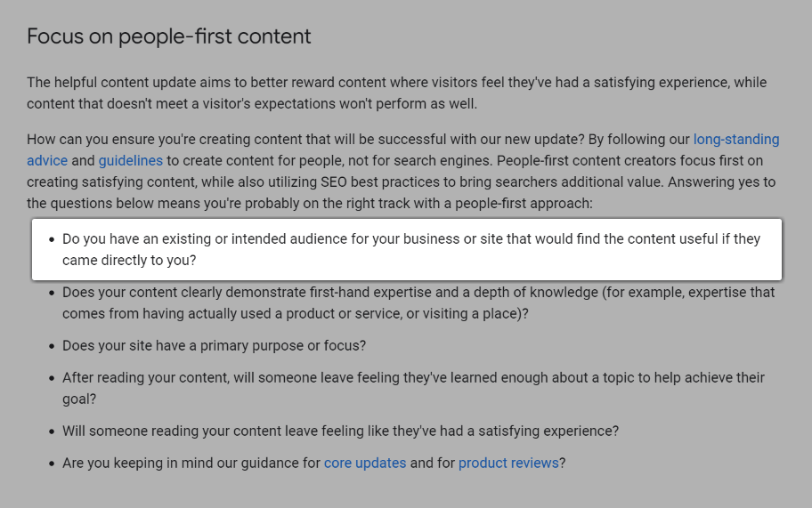Follow the guidelines hyperlink
The image size is (812, 508).
click(130, 161)
